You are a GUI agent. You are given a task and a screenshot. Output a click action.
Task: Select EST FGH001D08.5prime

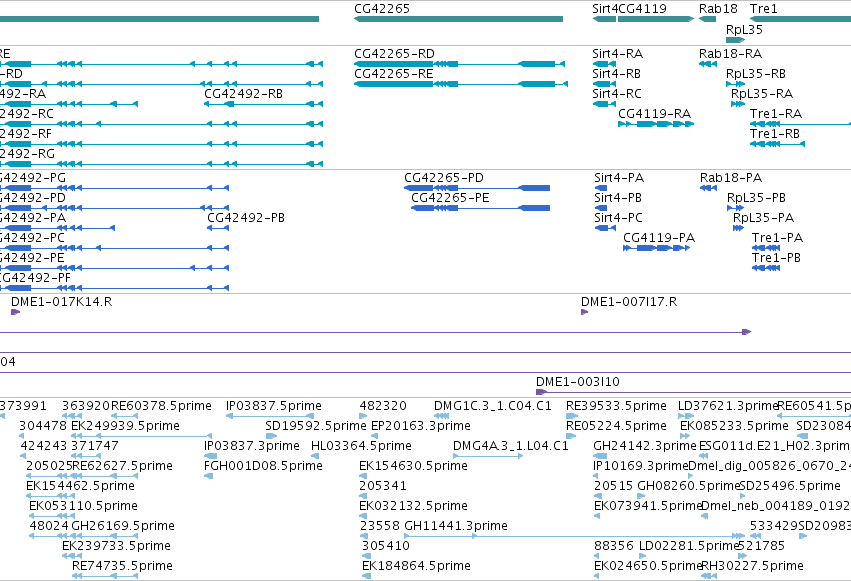click(209, 476)
